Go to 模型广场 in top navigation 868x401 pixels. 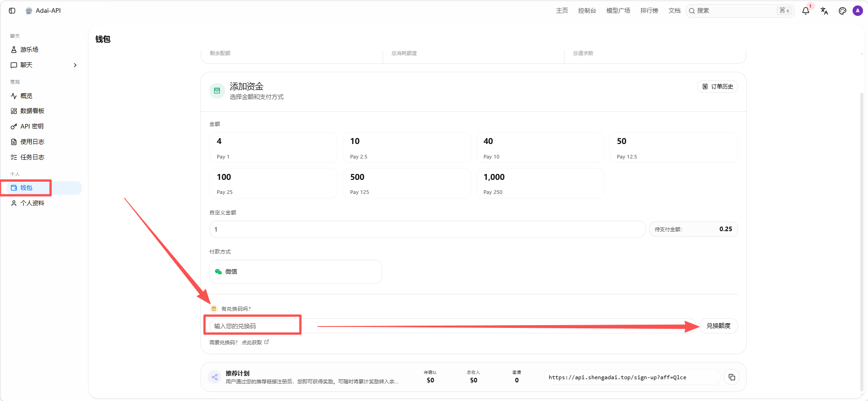tap(618, 10)
